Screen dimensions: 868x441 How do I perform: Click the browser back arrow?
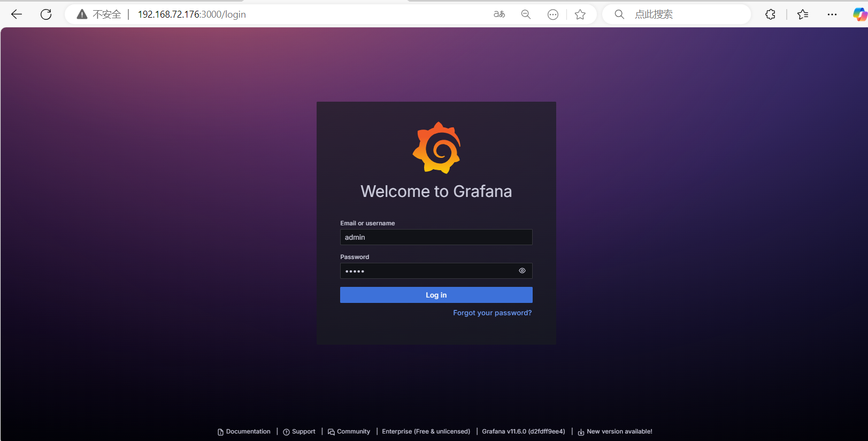(x=17, y=14)
